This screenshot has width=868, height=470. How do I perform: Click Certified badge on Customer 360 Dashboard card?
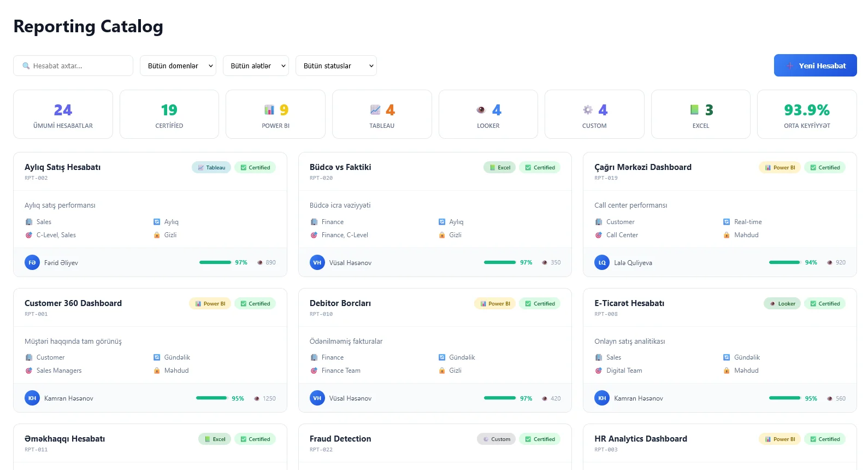coord(255,304)
